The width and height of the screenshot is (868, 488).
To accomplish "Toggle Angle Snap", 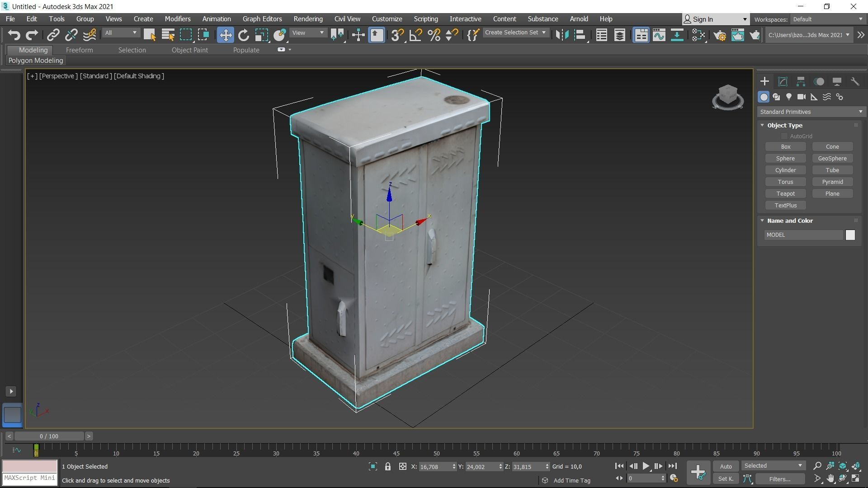I will pos(415,35).
